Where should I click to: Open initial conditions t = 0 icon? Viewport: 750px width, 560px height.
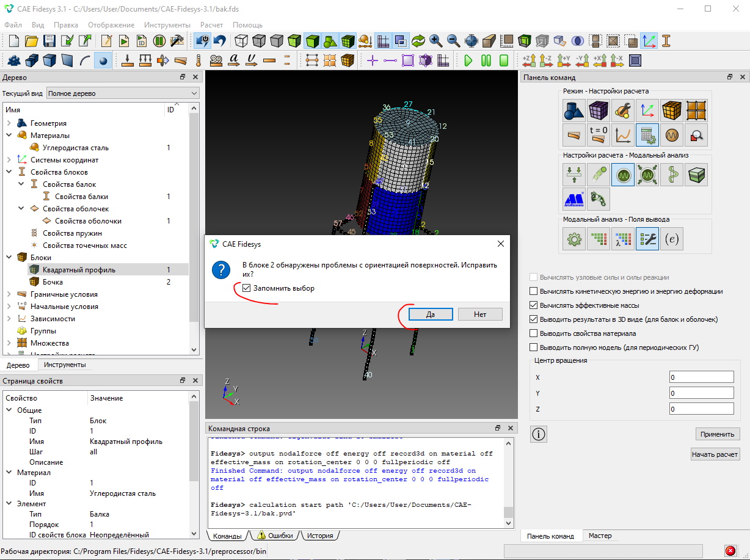pyautogui.click(x=598, y=135)
